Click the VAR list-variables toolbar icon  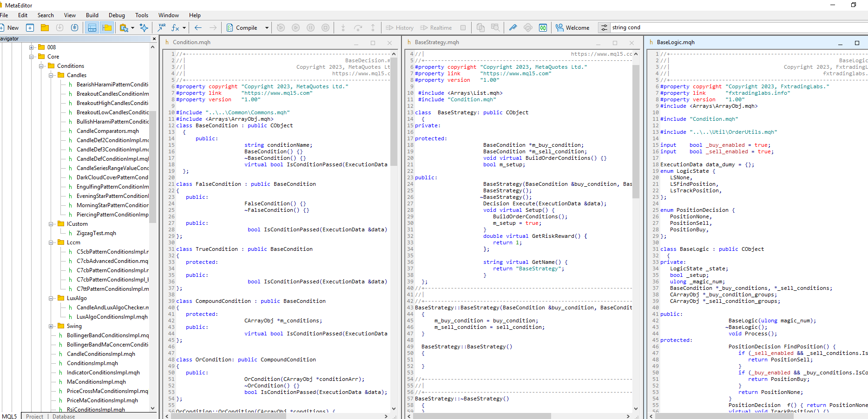click(161, 28)
